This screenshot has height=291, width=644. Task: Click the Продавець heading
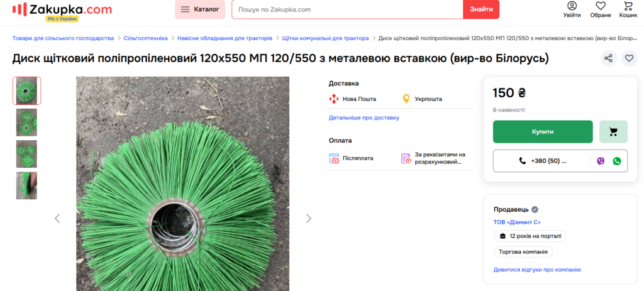pyautogui.click(x=511, y=209)
